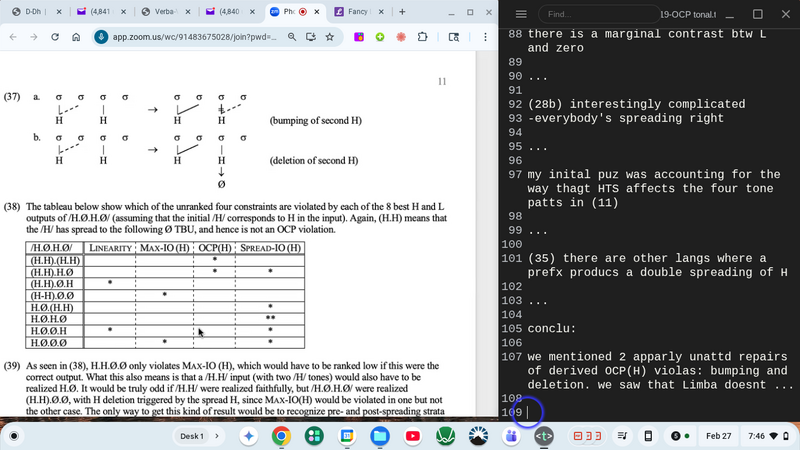Open YouTube from the shelf

point(412,436)
